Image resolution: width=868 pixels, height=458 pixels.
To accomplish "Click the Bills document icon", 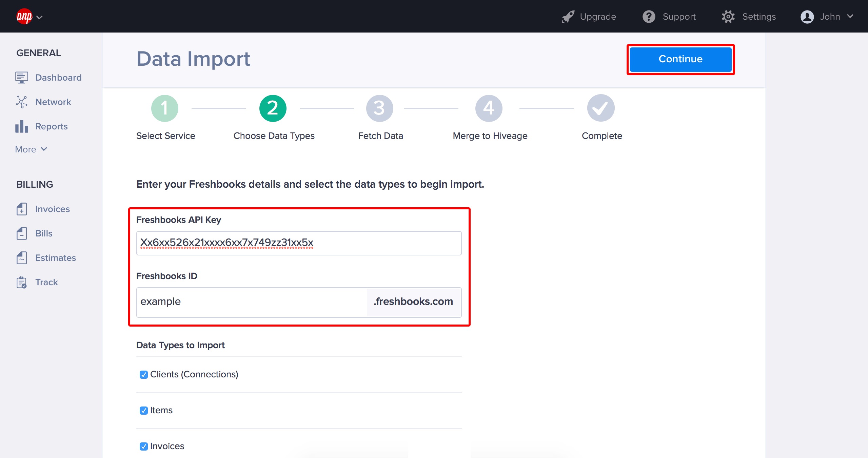I will [x=21, y=233].
